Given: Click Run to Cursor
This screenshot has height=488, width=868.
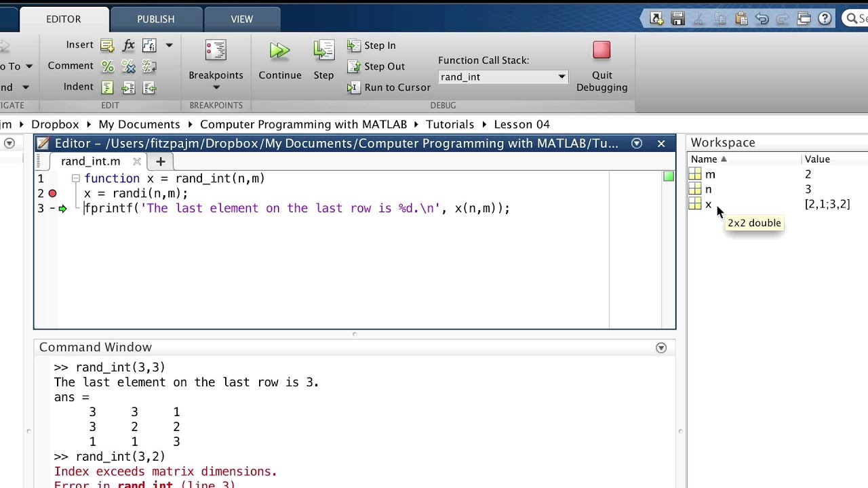Looking at the screenshot, I should click(389, 87).
